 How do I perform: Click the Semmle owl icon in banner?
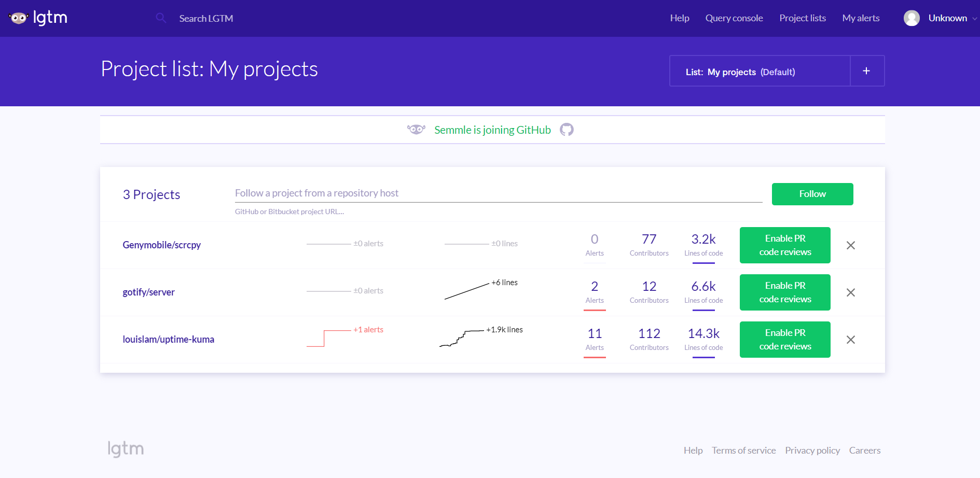tap(416, 130)
